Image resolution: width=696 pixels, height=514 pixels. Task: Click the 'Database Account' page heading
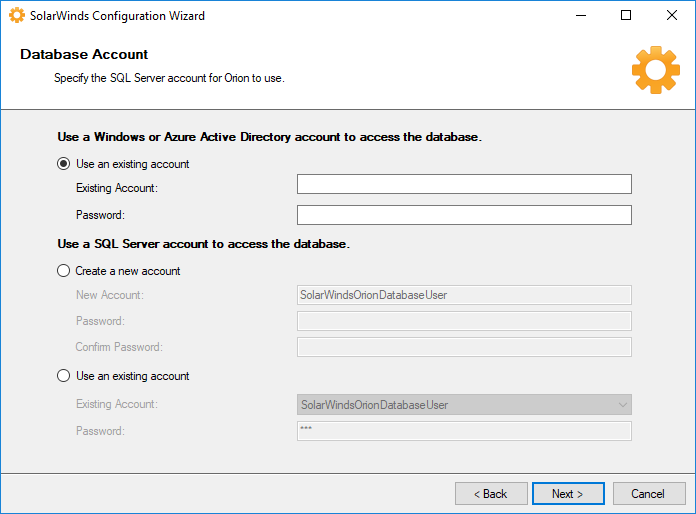[x=84, y=54]
